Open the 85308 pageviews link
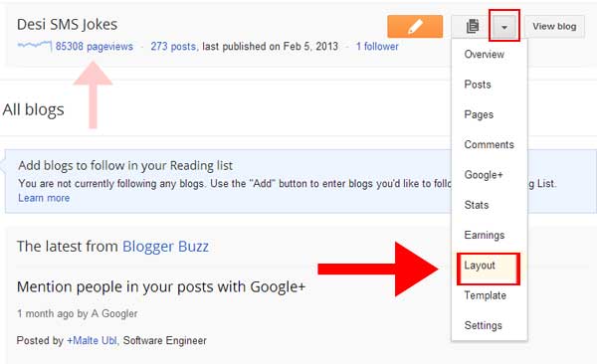Viewport: 597px width, 364px height. (95, 47)
